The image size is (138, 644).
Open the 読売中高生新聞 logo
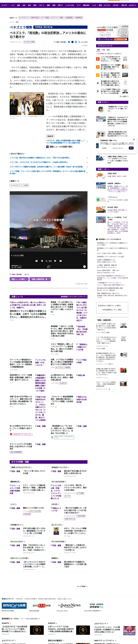pos(42,605)
